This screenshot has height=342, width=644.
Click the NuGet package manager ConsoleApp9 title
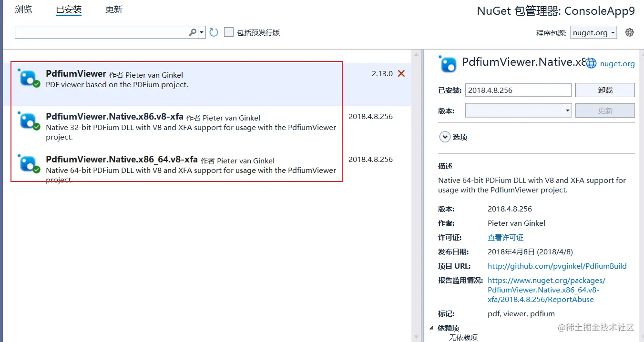(x=556, y=11)
